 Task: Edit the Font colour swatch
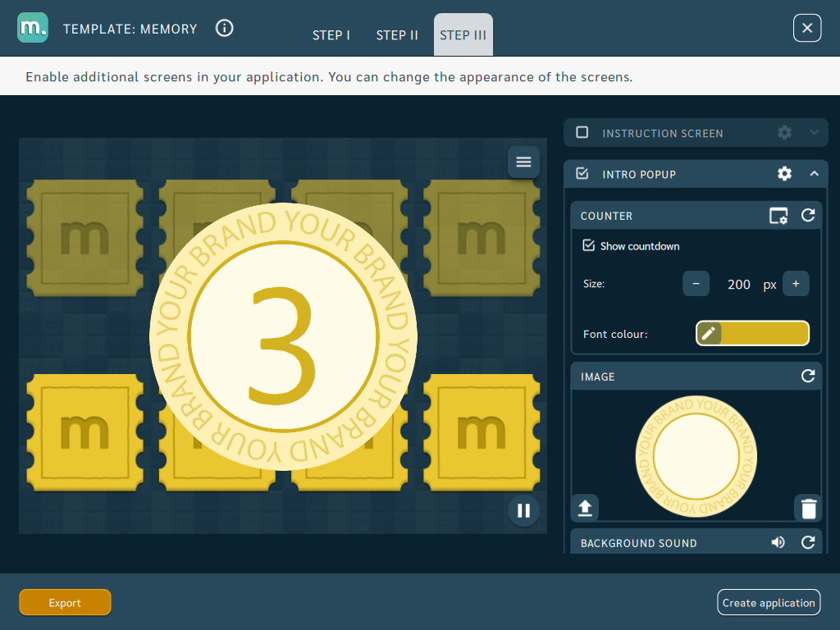pos(752,333)
